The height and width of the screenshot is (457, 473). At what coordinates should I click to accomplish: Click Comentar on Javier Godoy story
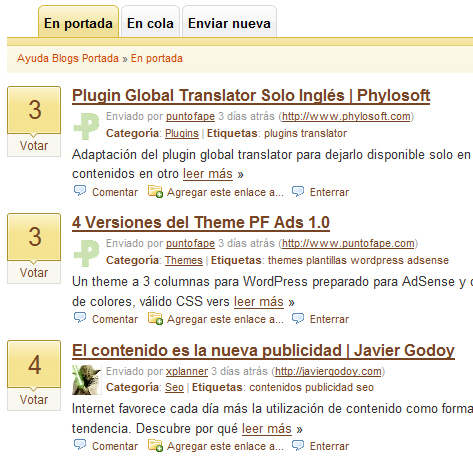pos(115,446)
